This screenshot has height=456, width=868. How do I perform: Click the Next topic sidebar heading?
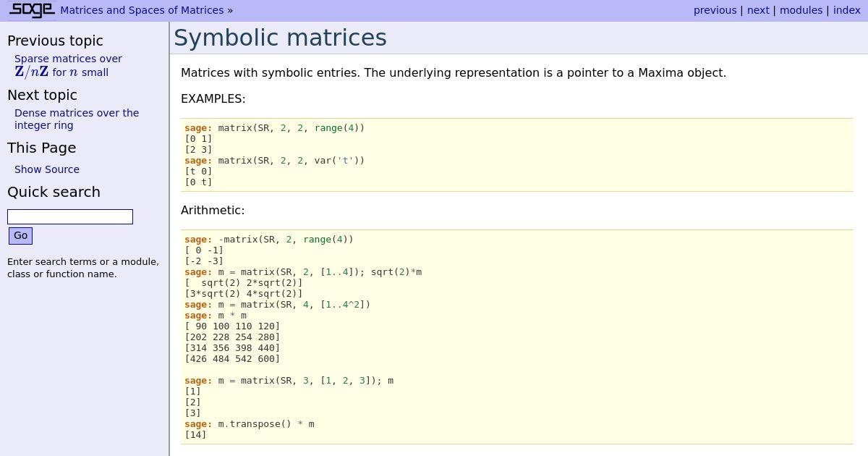point(42,95)
